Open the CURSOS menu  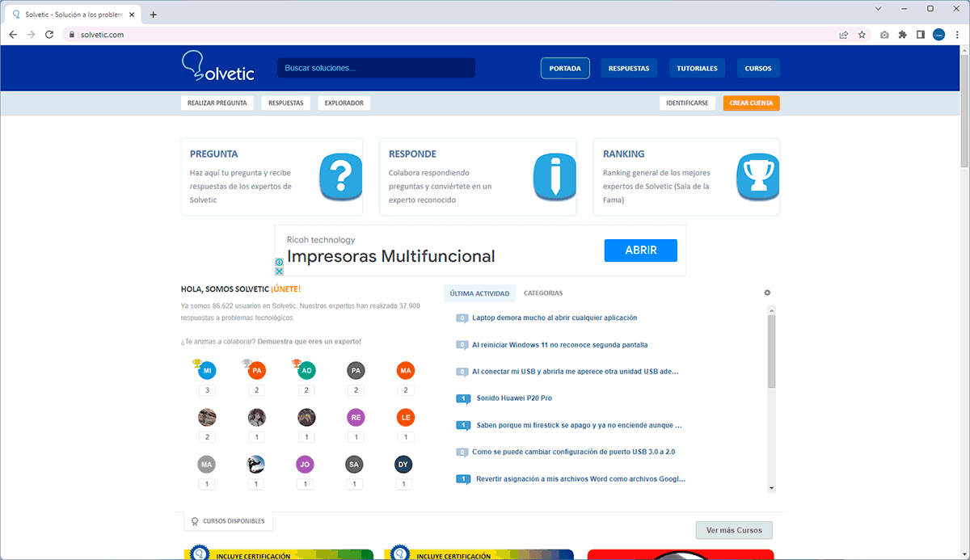click(x=758, y=69)
